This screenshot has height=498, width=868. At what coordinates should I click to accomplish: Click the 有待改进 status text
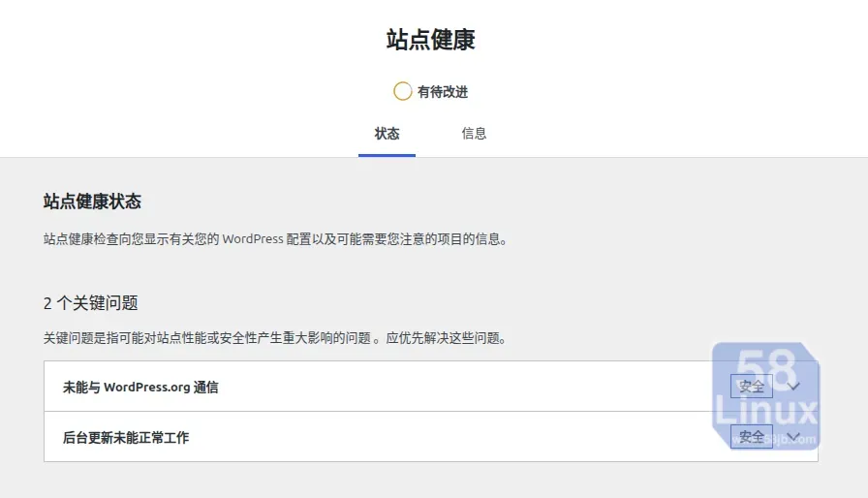[x=443, y=92]
